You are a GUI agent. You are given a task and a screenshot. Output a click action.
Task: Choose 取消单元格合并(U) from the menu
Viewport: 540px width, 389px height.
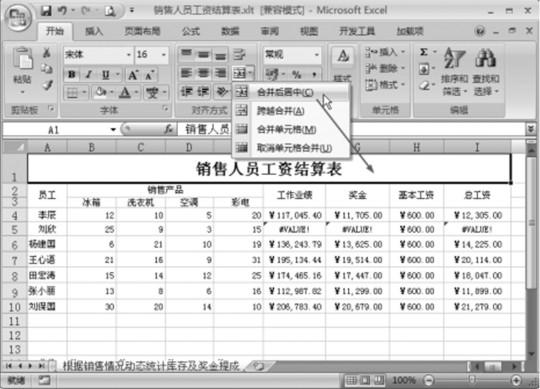(x=291, y=148)
